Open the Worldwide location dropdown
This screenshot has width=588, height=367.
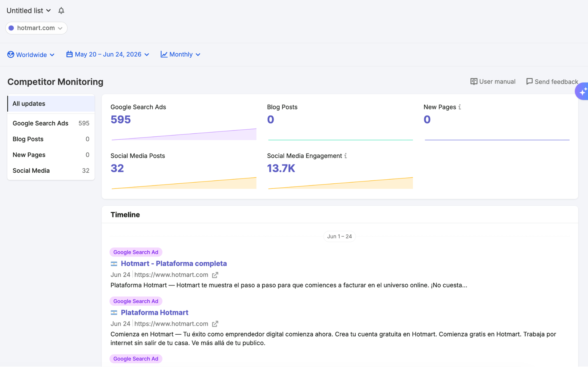click(x=31, y=55)
